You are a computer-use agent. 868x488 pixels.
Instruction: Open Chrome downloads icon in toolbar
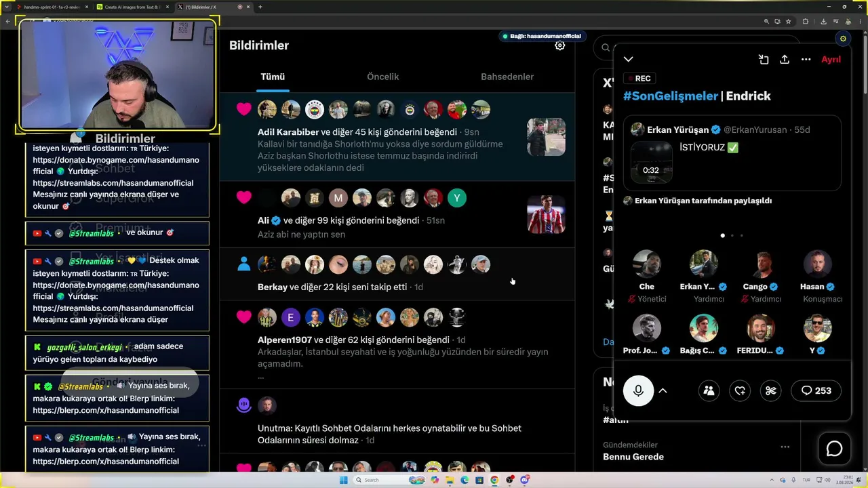coord(823,21)
